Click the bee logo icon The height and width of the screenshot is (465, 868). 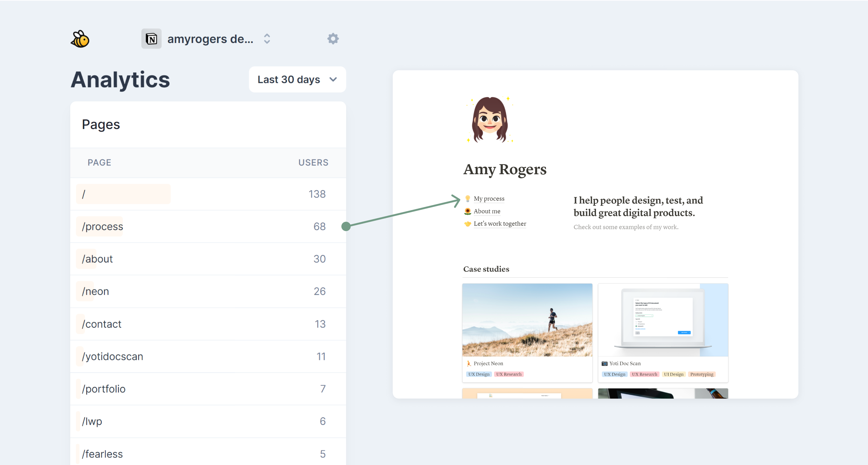tap(80, 39)
